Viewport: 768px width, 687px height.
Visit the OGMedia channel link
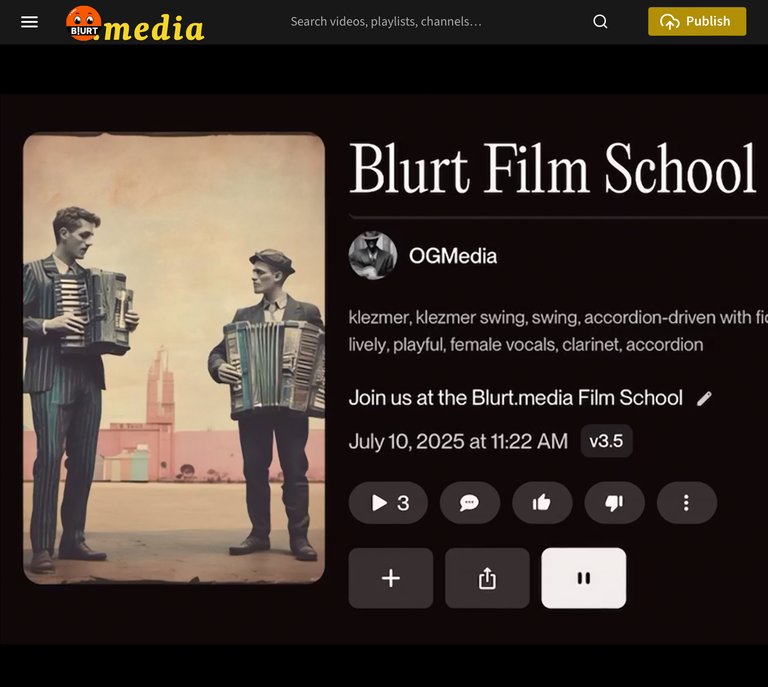pyautogui.click(x=453, y=256)
